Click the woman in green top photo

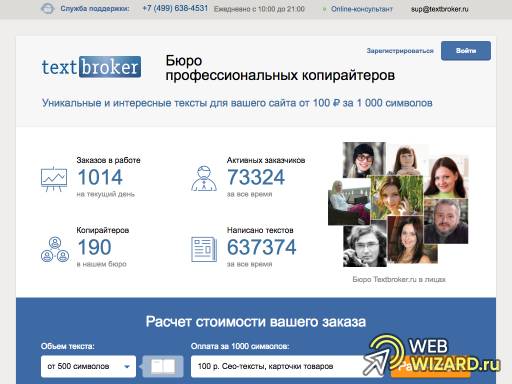[446, 176]
